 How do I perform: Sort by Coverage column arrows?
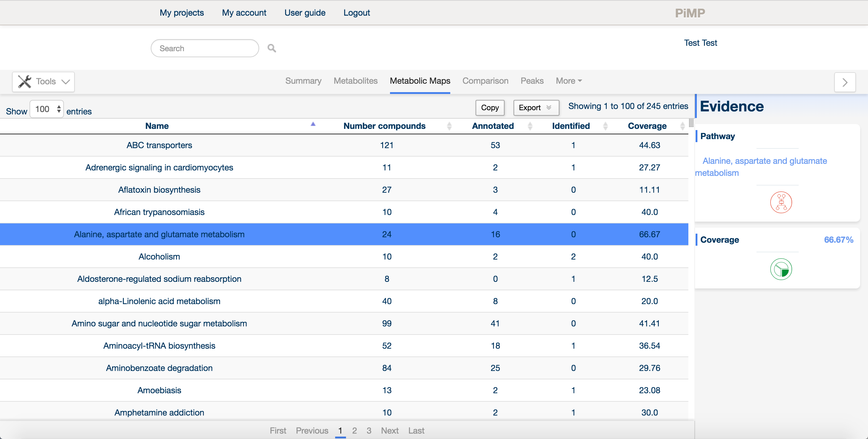[682, 126]
